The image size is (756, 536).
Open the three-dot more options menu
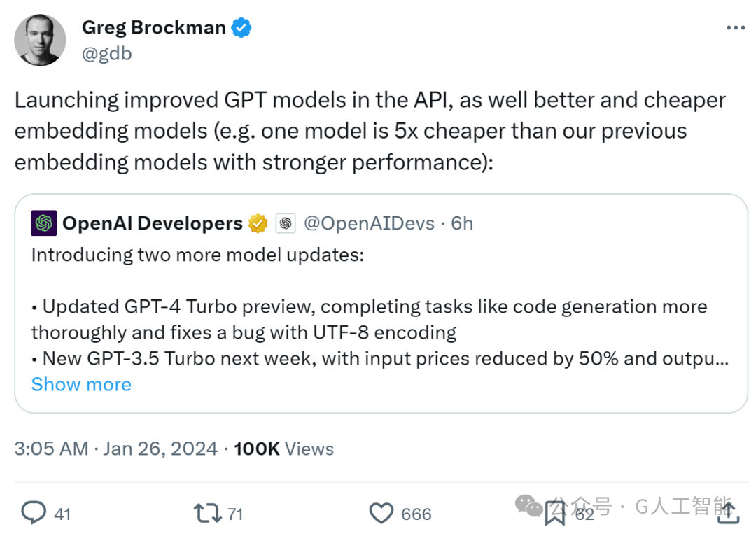click(735, 28)
